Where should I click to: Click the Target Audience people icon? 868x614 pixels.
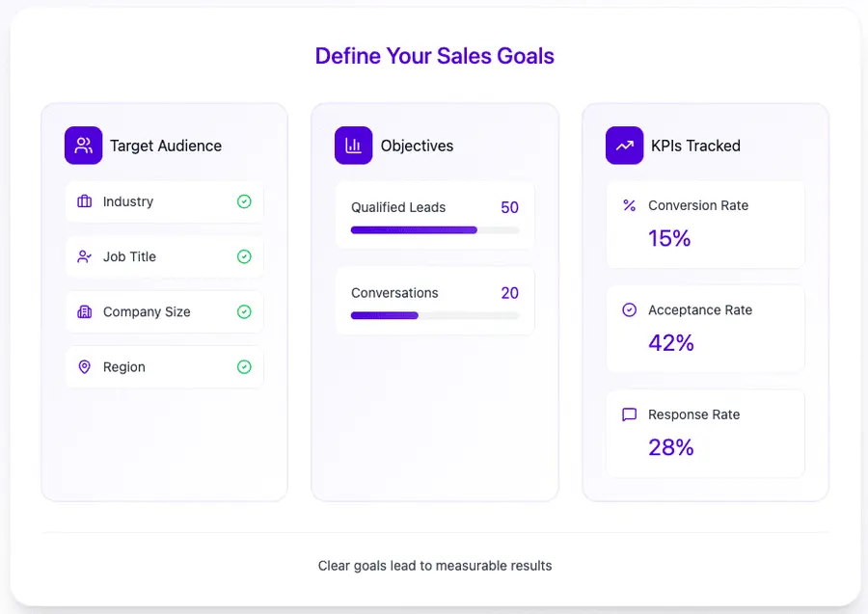83,145
